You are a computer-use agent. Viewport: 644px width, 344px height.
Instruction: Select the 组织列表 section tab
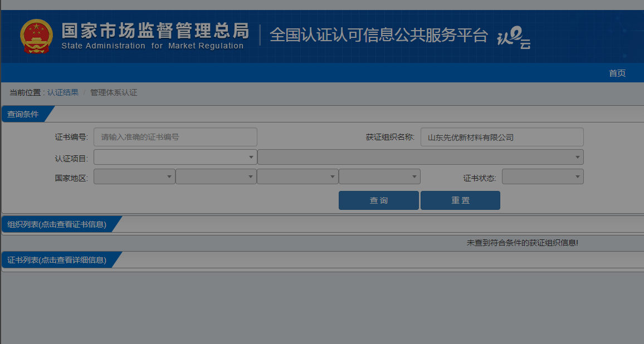point(57,224)
